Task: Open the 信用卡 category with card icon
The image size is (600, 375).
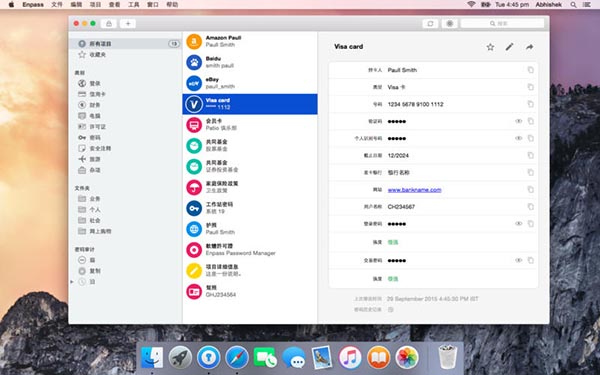Action: coord(92,94)
